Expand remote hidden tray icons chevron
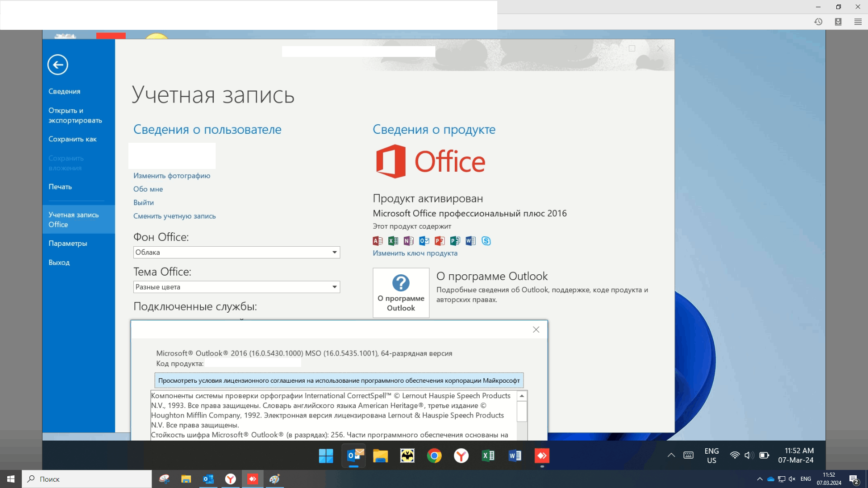 coord(671,455)
